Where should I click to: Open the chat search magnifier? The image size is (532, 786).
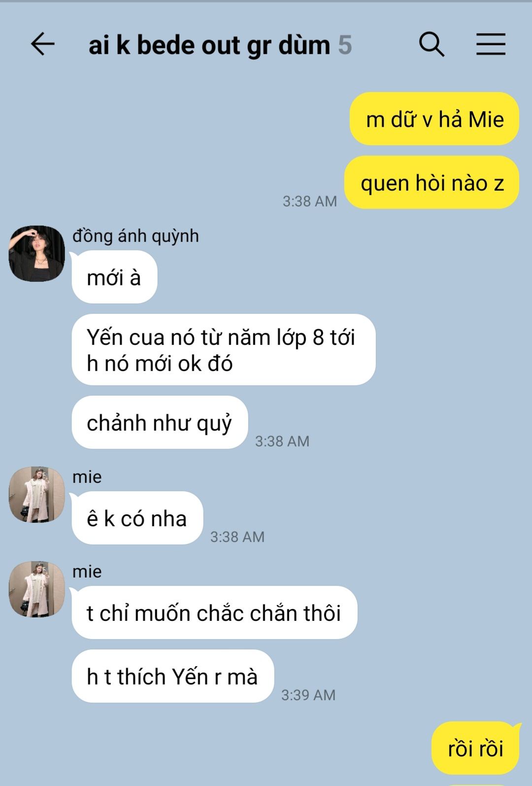click(x=432, y=44)
